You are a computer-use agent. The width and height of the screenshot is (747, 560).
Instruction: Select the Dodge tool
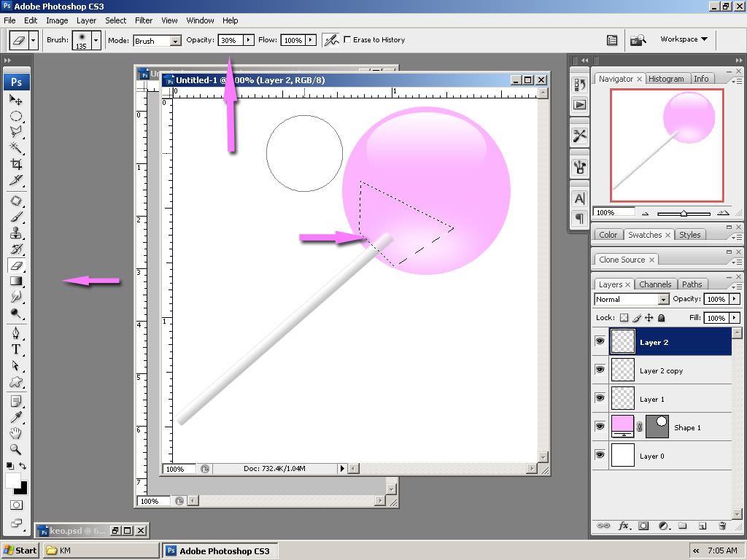[x=16, y=313]
